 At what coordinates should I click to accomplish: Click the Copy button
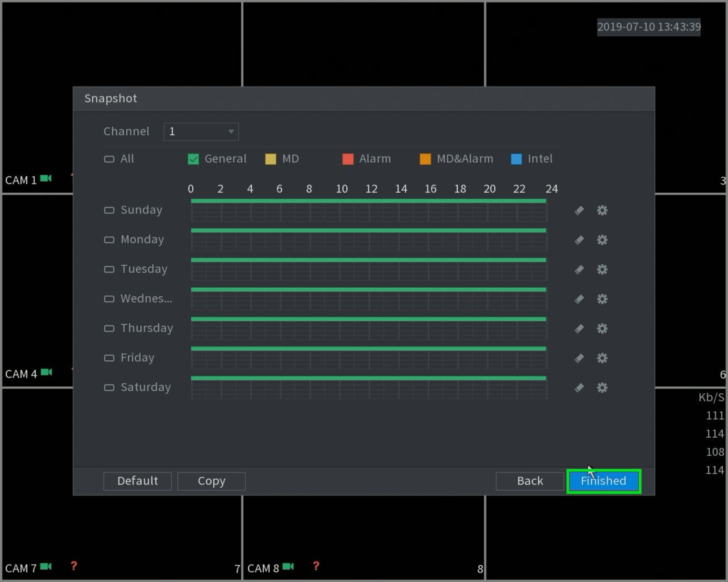point(211,481)
